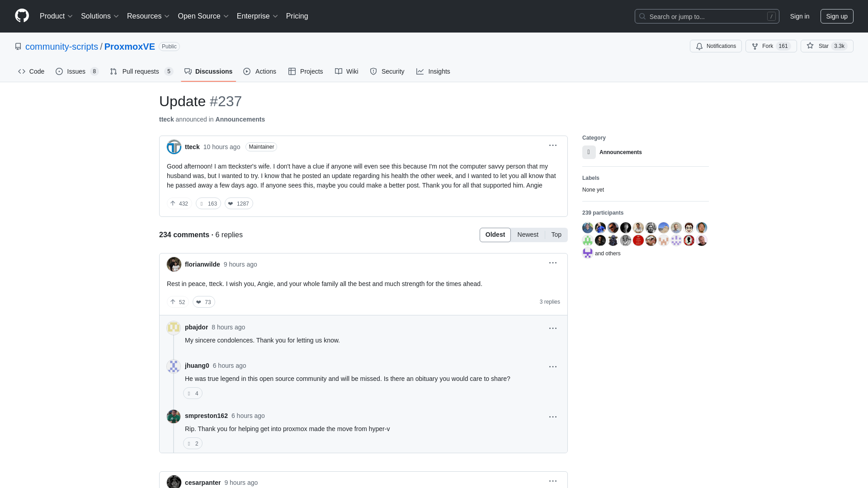Toggle the reaction with 4 on jhuang0's reply
The image size is (868, 488).
pos(193,393)
